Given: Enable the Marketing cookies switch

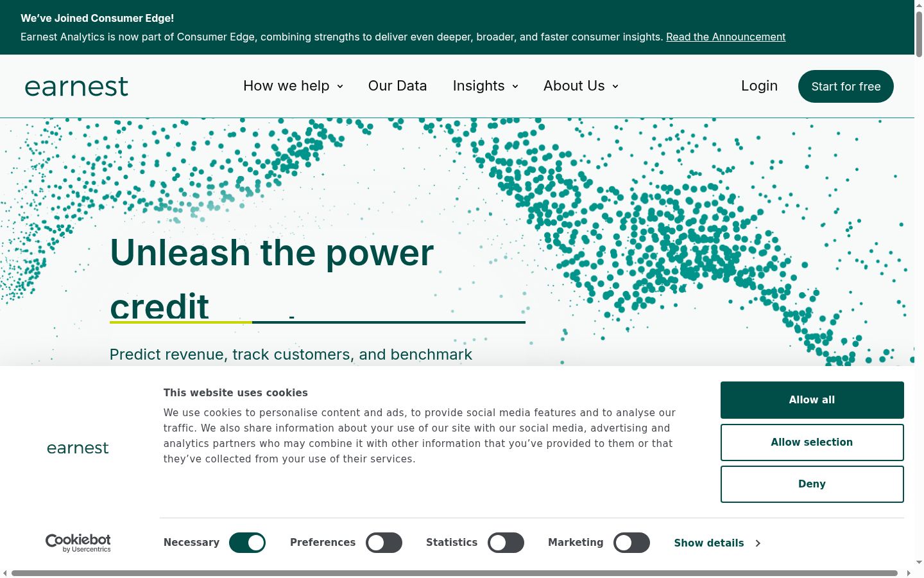Looking at the screenshot, I should [x=631, y=543].
